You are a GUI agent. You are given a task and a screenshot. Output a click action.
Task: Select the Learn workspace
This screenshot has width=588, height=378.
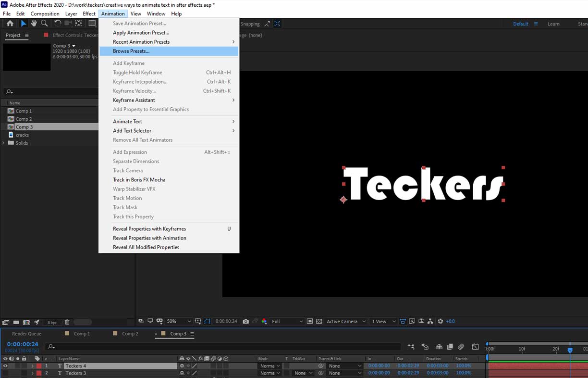pos(553,24)
